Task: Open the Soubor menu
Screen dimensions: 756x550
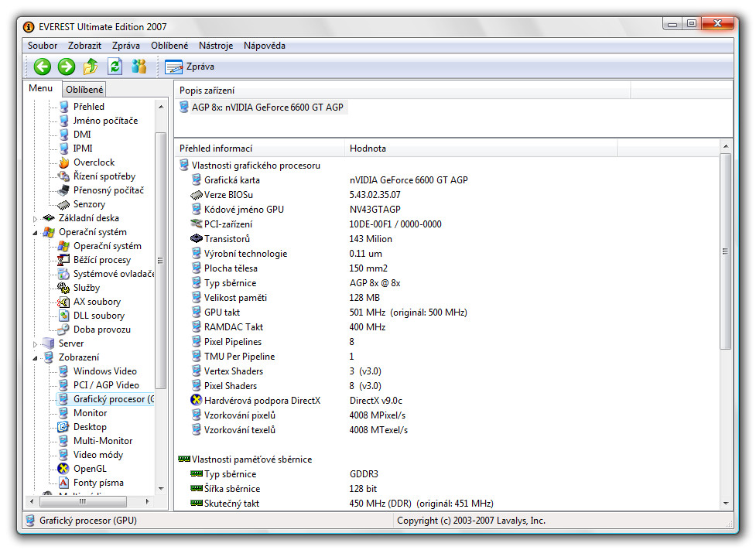Action: 43,46
